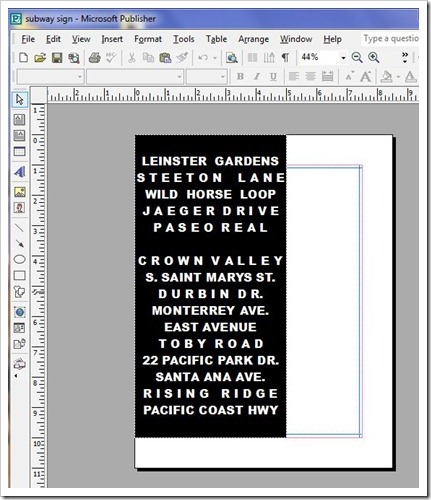Select the Arrow drawing tool

(19, 243)
